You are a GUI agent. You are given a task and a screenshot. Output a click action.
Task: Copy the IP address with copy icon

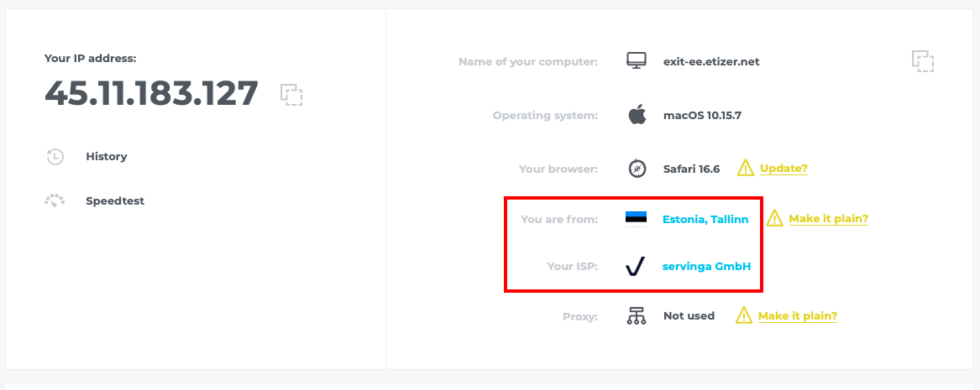coord(291,94)
